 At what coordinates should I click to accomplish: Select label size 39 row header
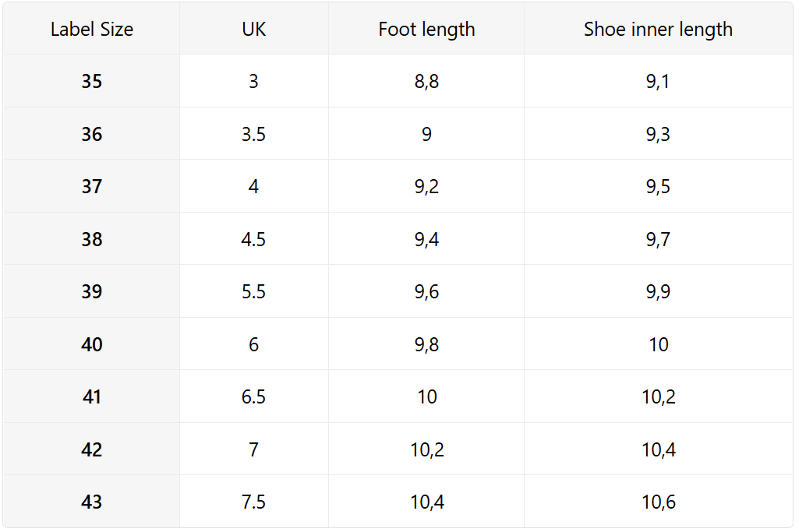pyautogui.click(x=92, y=291)
